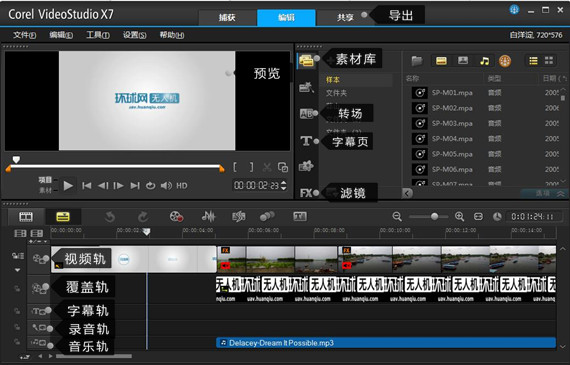Open the Auto Music icon
570x365 pixels.
[x=238, y=217]
